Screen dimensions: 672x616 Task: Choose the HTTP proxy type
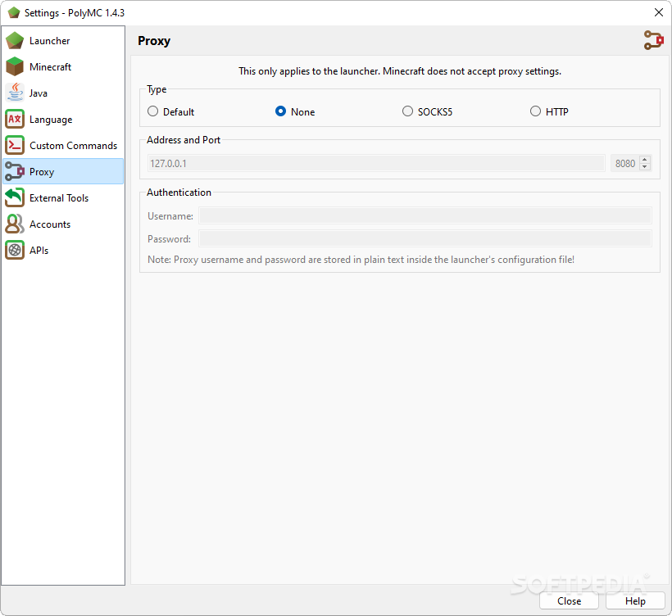pos(549,111)
